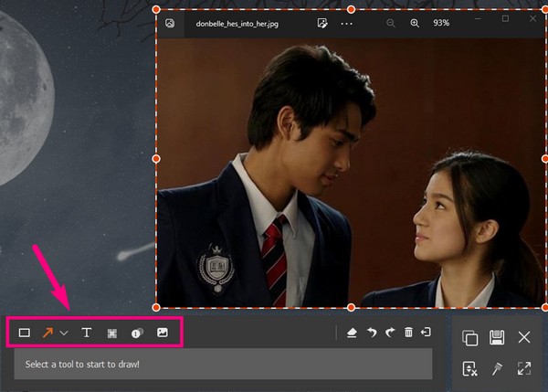This screenshot has width=548, height=392.
Task: Select the insert image tool
Action: [x=163, y=333]
